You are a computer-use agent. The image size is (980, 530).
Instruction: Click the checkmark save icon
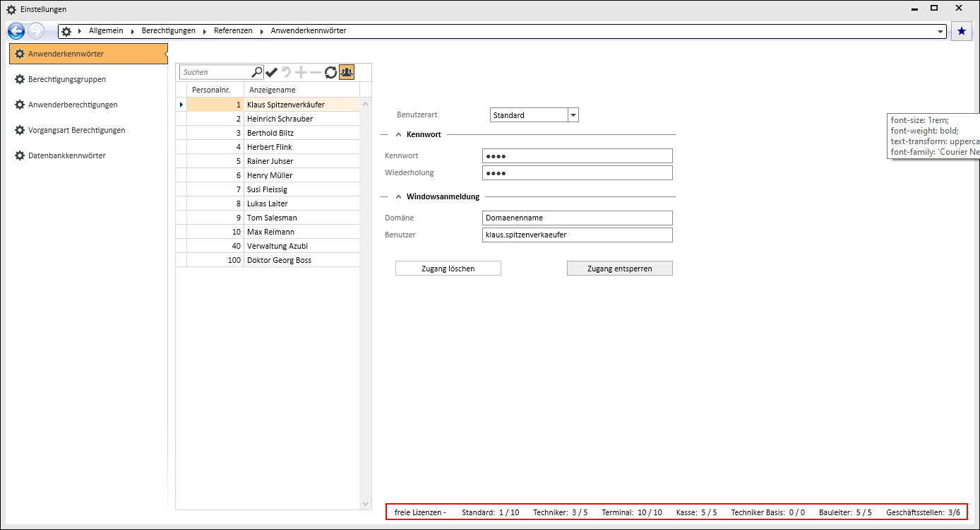[x=272, y=72]
